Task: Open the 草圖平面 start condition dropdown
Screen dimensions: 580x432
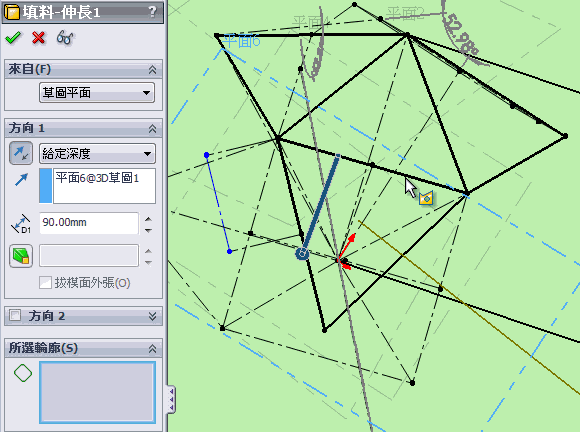Action: pos(97,92)
